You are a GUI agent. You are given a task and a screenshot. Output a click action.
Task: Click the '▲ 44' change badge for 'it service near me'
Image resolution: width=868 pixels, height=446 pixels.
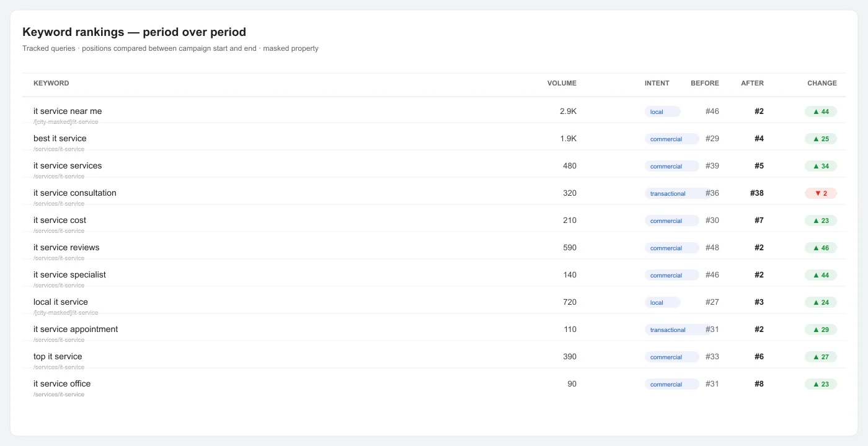coord(821,111)
